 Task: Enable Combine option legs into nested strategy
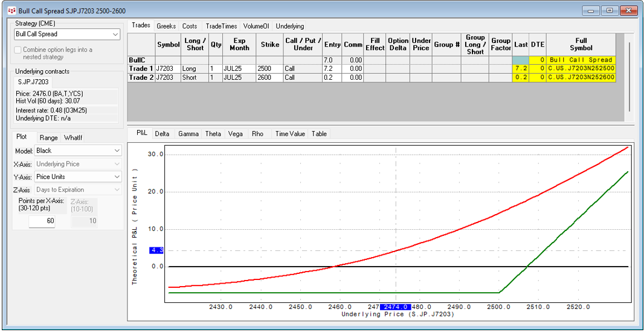[18, 50]
